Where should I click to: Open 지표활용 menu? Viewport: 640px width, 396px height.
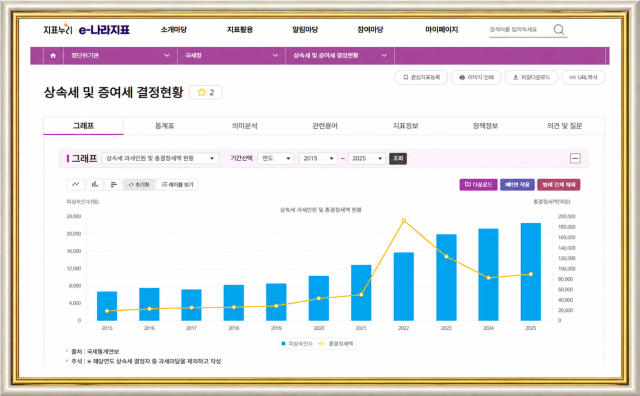click(x=240, y=29)
